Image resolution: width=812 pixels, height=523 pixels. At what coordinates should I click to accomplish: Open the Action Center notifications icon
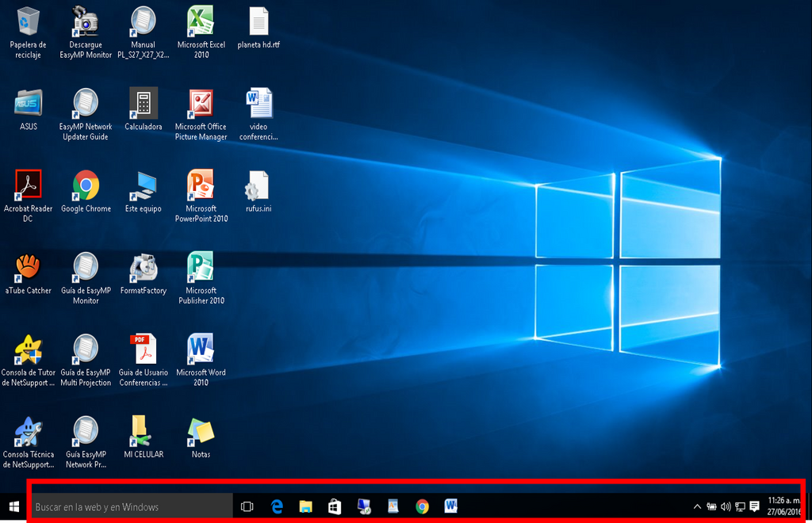pos(755,506)
